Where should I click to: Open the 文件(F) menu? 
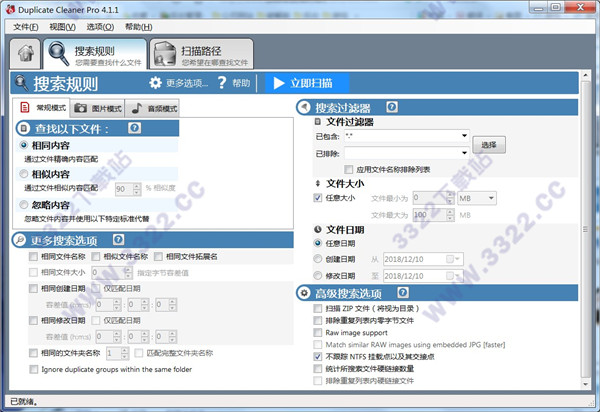click(26, 27)
